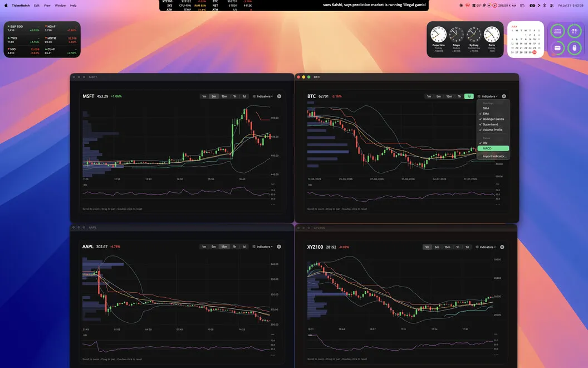Click the ^VIX quote in the ticker widget
The image size is (588, 368).
coord(23,40)
